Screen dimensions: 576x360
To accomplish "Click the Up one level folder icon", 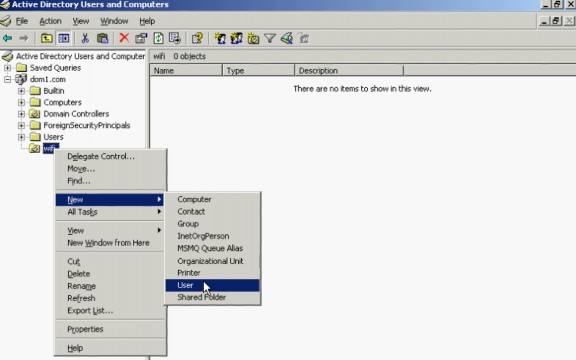I will click(47, 38).
